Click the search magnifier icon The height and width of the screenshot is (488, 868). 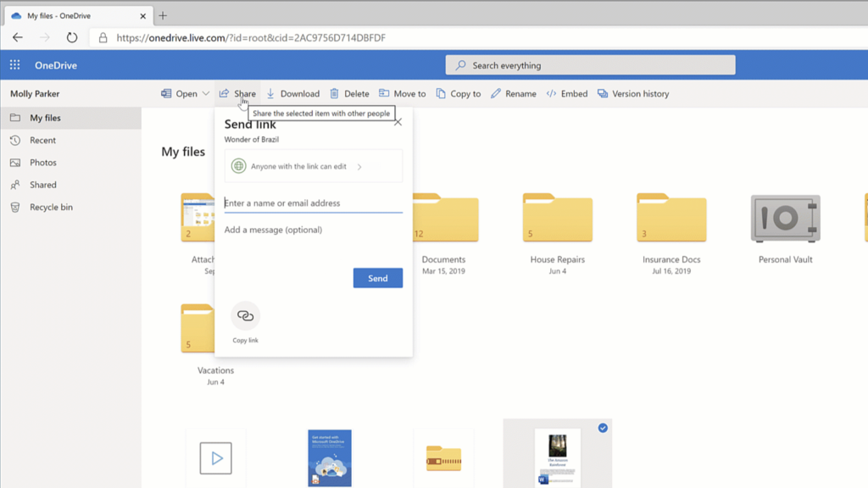click(x=460, y=65)
